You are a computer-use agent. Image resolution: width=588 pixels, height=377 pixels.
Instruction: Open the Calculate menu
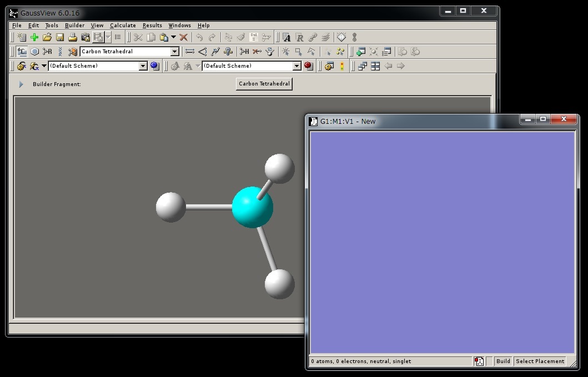[123, 25]
